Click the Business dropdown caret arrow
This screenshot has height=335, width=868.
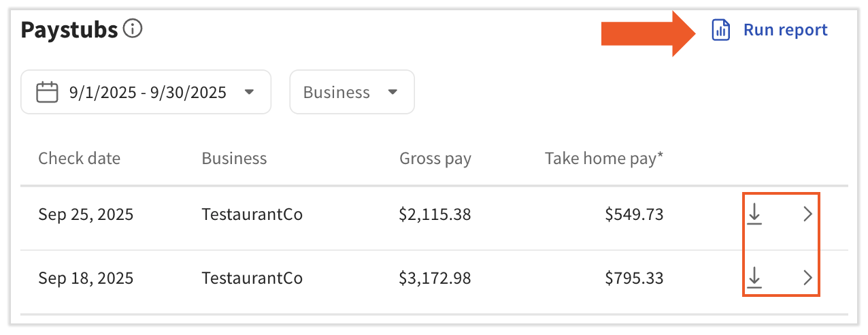pos(393,92)
